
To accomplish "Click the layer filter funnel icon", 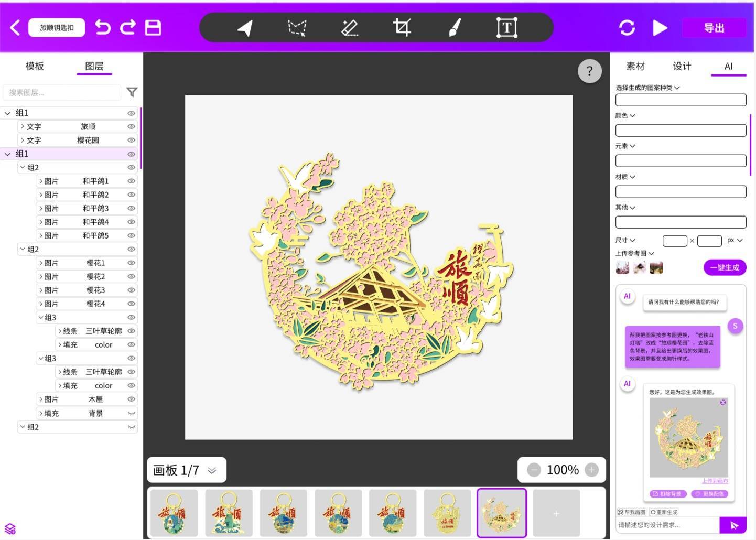I will 132,92.
